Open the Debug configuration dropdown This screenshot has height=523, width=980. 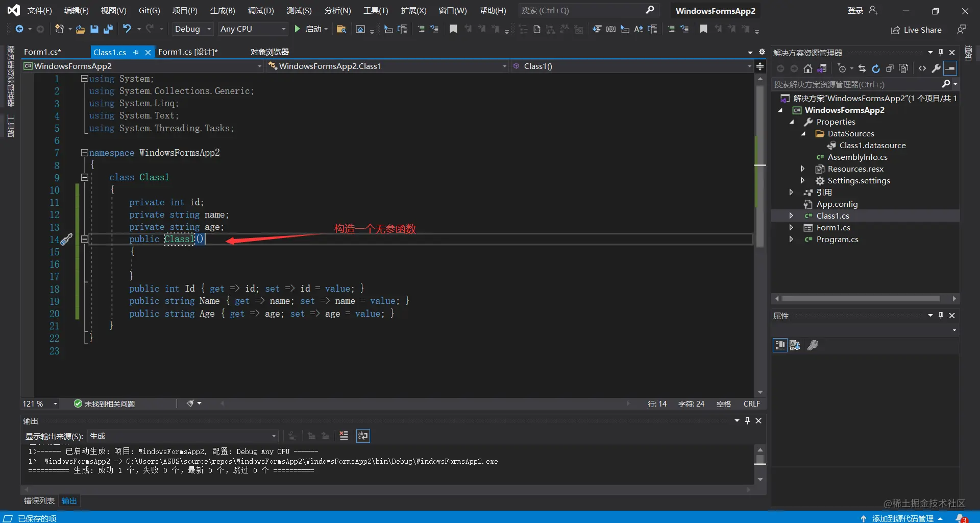[x=192, y=29]
